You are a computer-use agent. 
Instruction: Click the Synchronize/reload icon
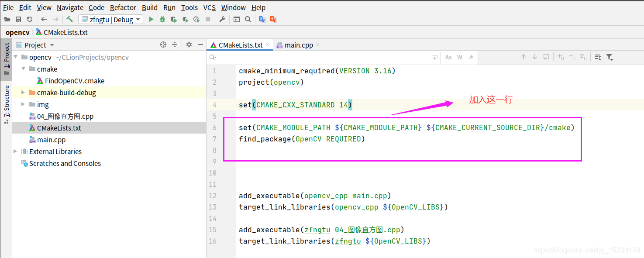tap(30, 19)
